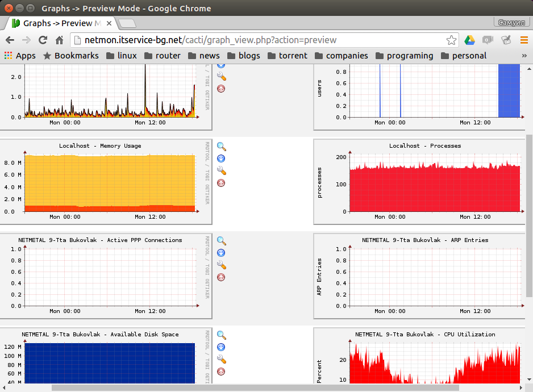Open the Google Drive extension
This screenshot has width=533, height=392.
point(470,40)
